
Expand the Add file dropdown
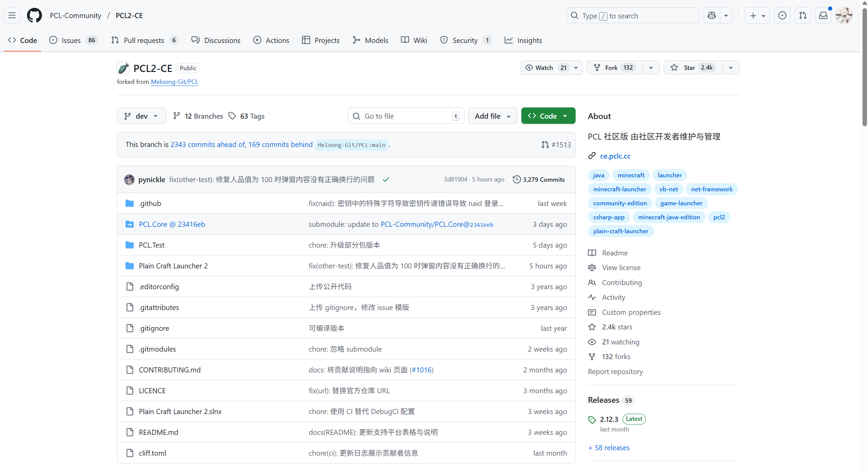click(x=492, y=116)
